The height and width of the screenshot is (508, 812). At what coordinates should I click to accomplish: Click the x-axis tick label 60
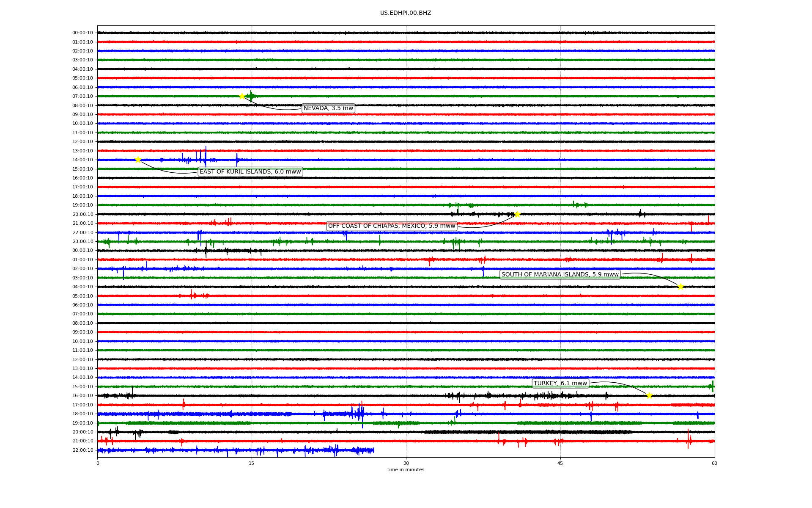(x=714, y=463)
